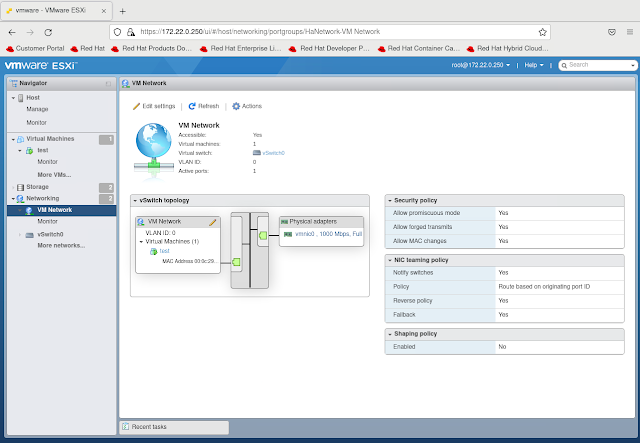The image size is (640, 443).
Task: Click the browser URL address bar
Action: 330,32
